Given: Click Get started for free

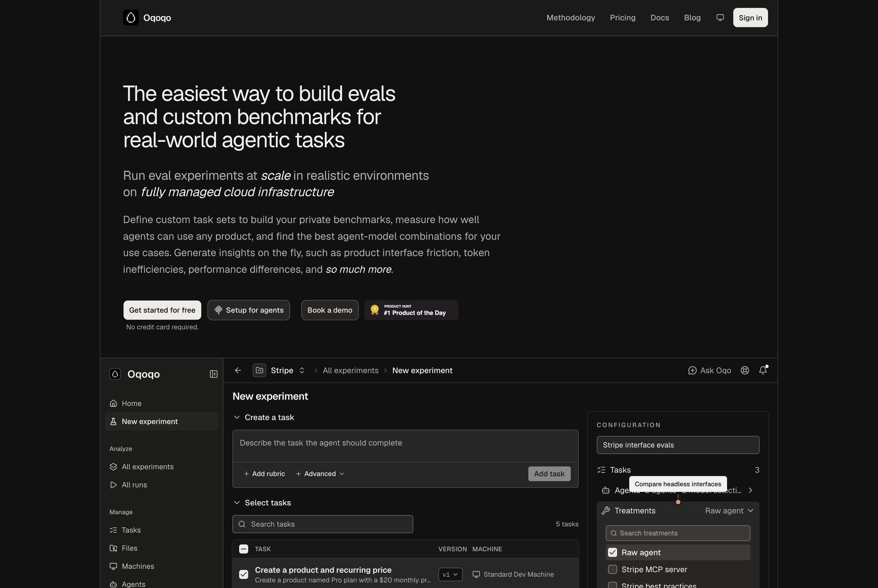Looking at the screenshot, I should 162,310.
